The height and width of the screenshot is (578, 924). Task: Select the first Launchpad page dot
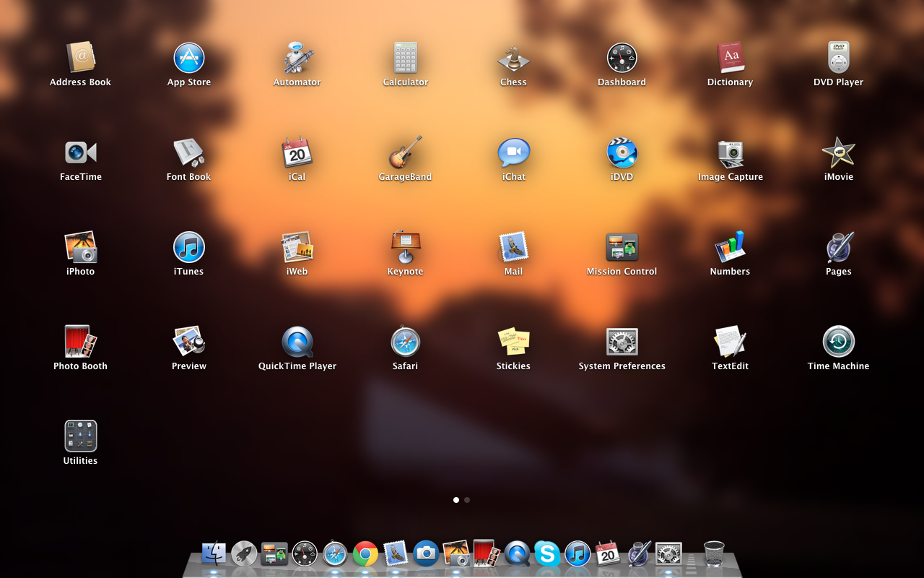(456, 500)
